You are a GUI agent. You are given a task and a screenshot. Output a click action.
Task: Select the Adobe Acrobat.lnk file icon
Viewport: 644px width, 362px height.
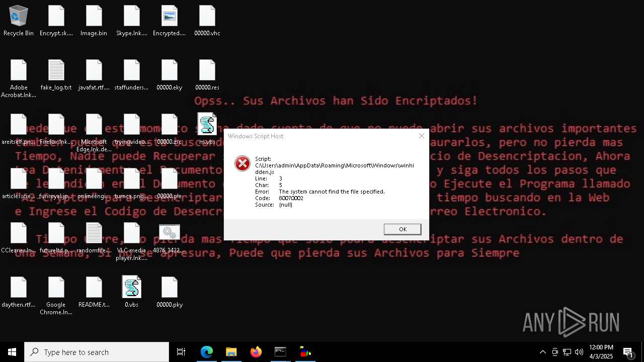(19, 79)
